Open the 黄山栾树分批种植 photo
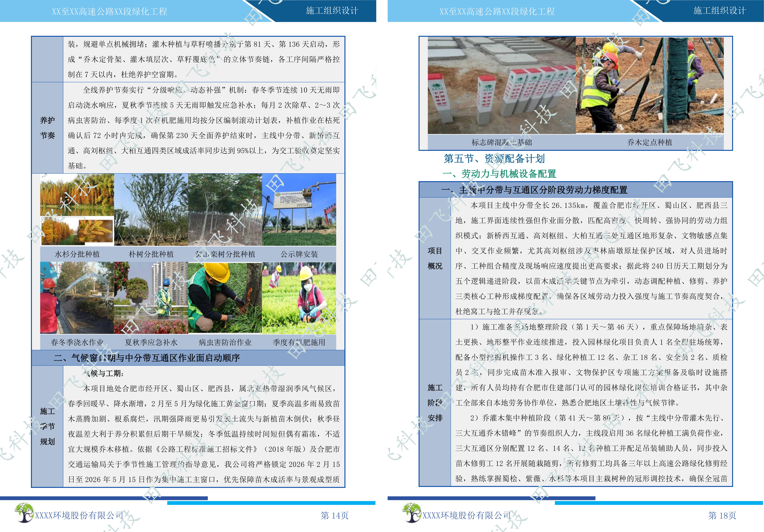The width and height of the screenshot is (764, 532). pyautogui.click(x=225, y=209)
